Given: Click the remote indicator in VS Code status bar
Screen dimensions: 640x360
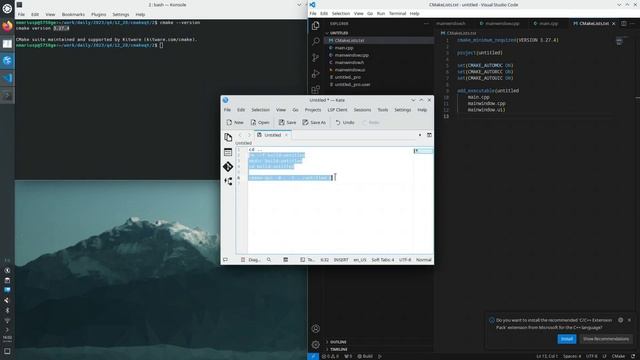Looking at the screenshot, I should [x=313, y=356].
